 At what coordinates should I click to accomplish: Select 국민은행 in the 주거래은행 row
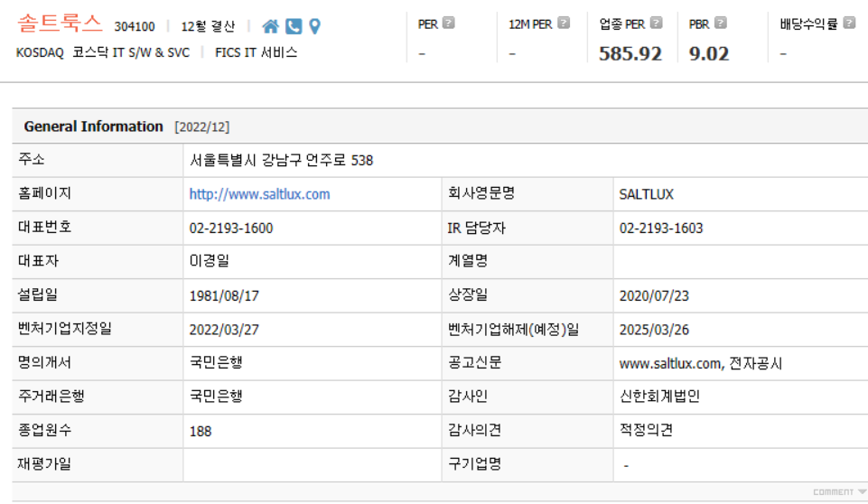coord(216,397)
